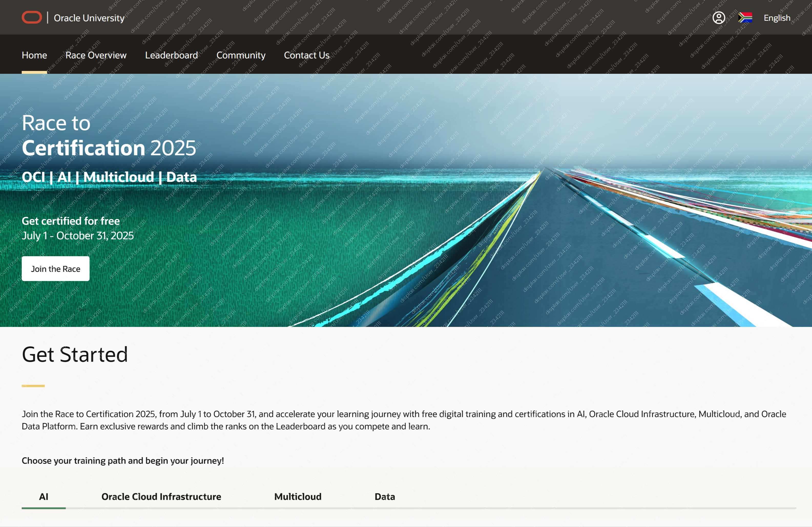
Task: Switch to Oracle Cloud Infrastructure tab
Action: tap(161, 497)
